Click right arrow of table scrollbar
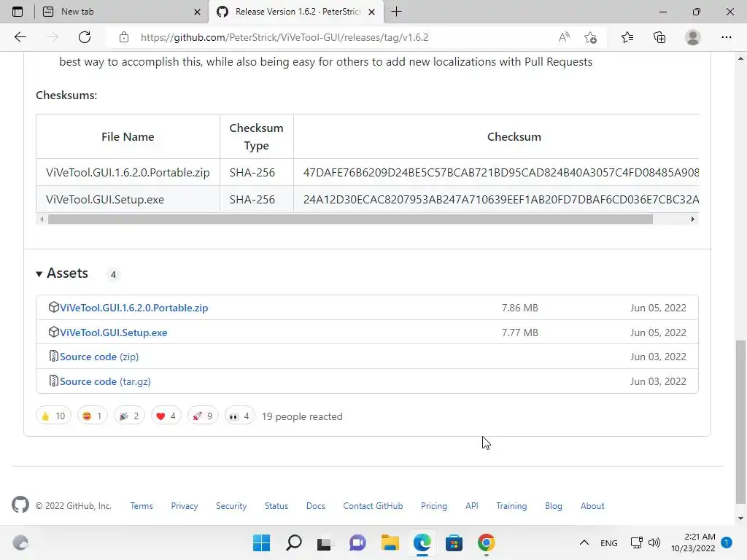 (x=692, y=219)
